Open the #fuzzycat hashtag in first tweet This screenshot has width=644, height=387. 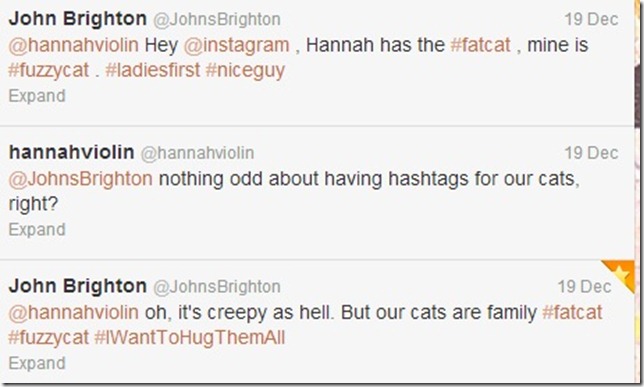pos(49,70)
